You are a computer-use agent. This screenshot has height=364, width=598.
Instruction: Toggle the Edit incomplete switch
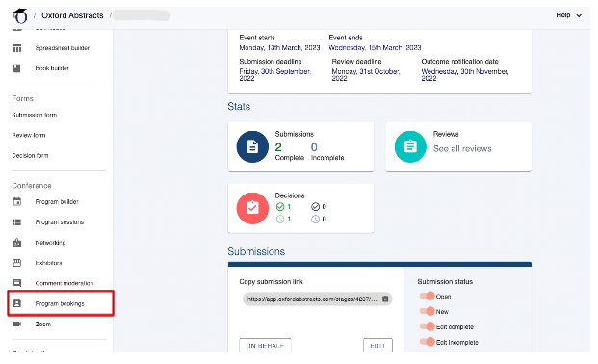(428, 342)
